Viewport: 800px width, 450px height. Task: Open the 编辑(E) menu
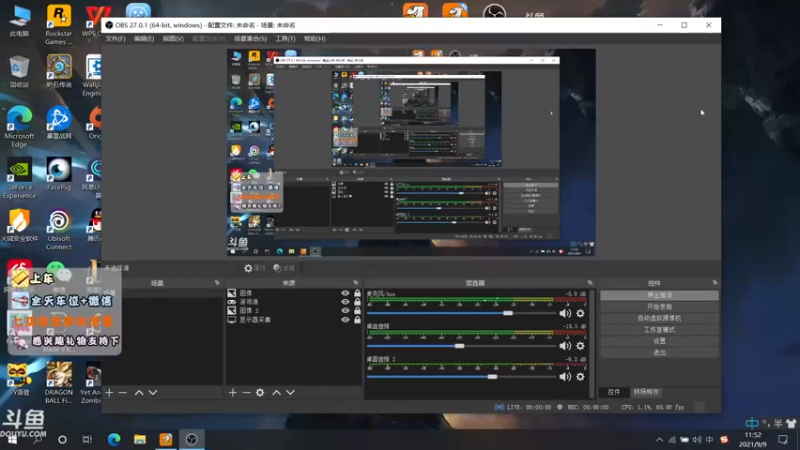click(144, 39)
